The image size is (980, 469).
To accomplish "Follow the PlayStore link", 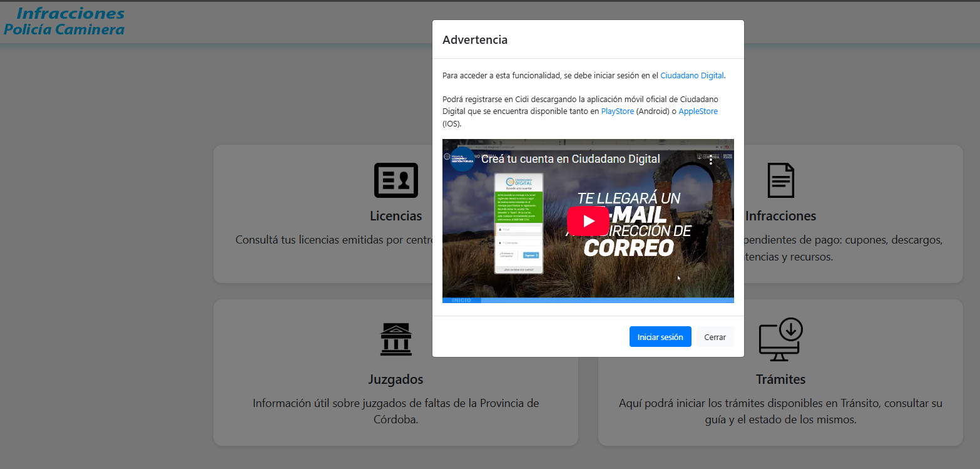I will 617,111.
